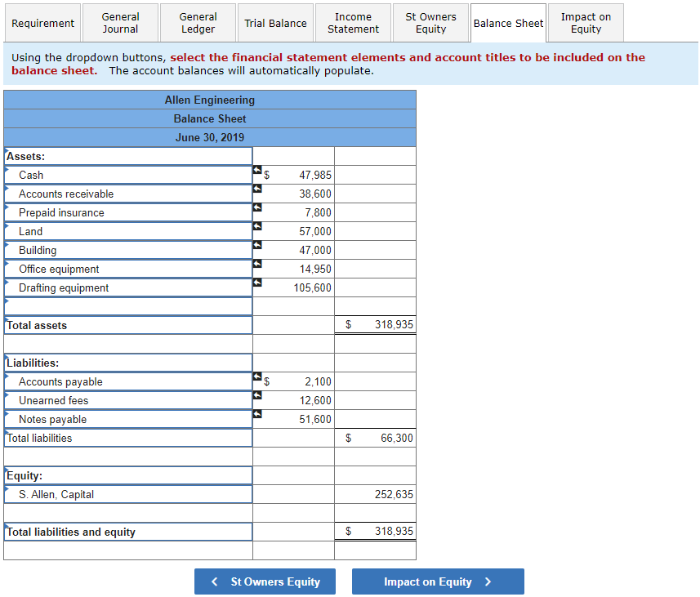Screen dimensions: 700x597
Task: Open the Requirement tab
Action: (42, 23)
